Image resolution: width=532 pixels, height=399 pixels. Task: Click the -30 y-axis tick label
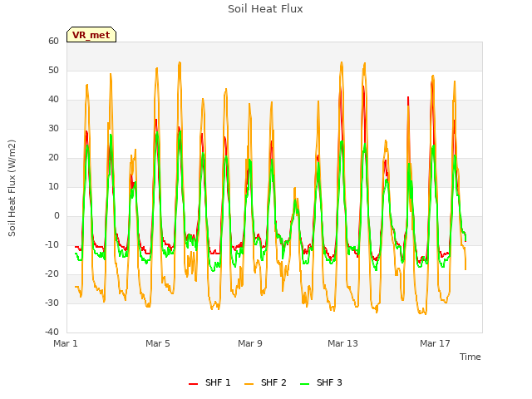click(52, 303)
